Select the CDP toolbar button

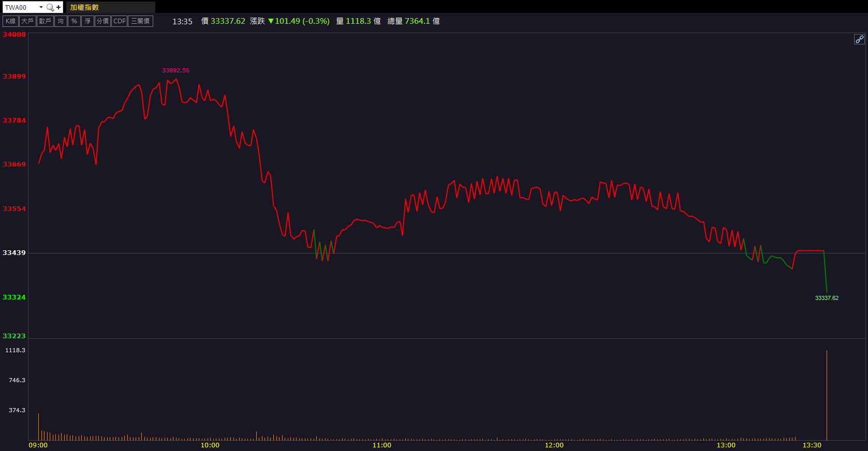point(119,21)
